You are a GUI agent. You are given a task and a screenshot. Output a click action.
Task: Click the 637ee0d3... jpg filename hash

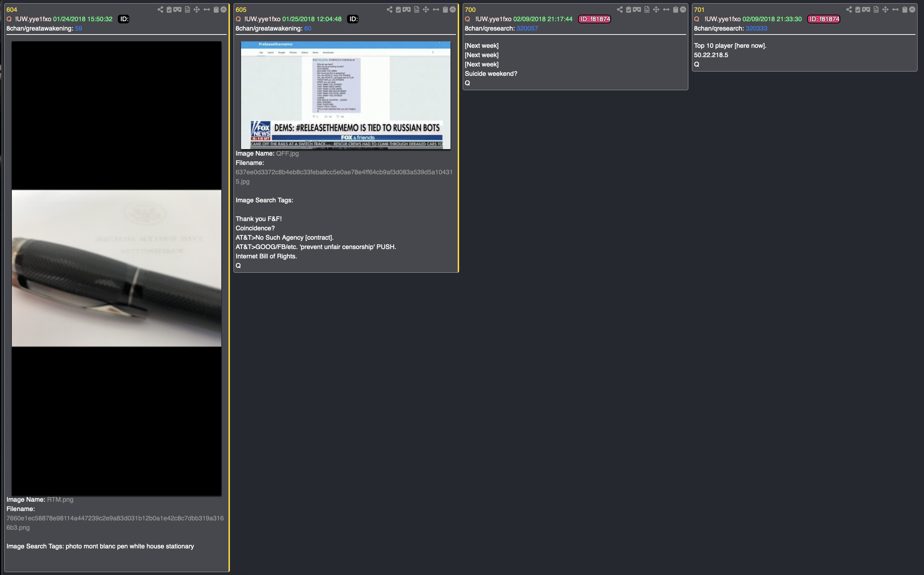[344, 177]
